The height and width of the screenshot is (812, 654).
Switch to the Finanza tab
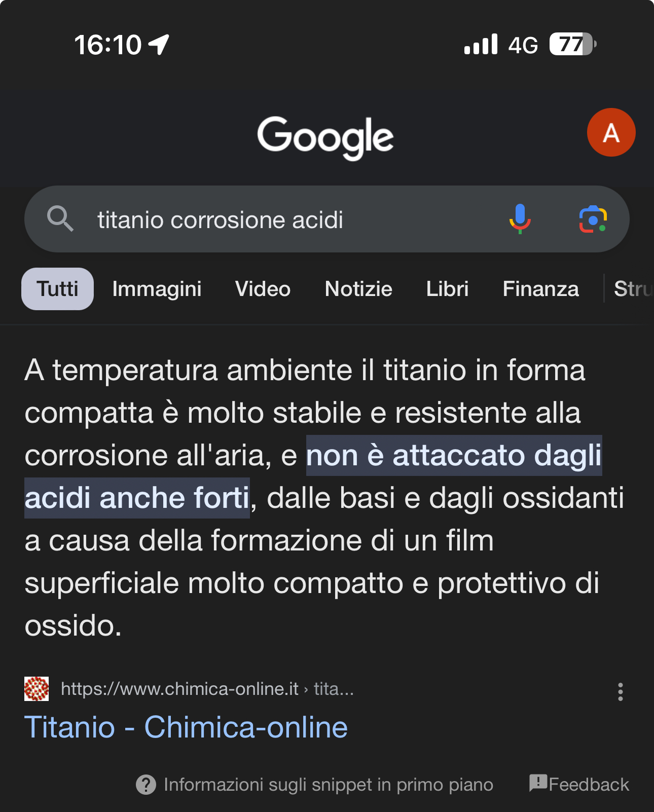540,289
